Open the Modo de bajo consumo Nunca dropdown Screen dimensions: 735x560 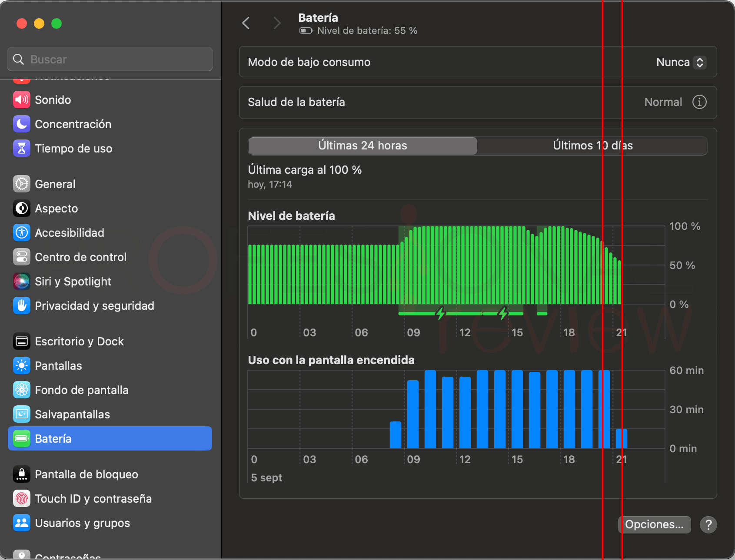coord(681,62)
